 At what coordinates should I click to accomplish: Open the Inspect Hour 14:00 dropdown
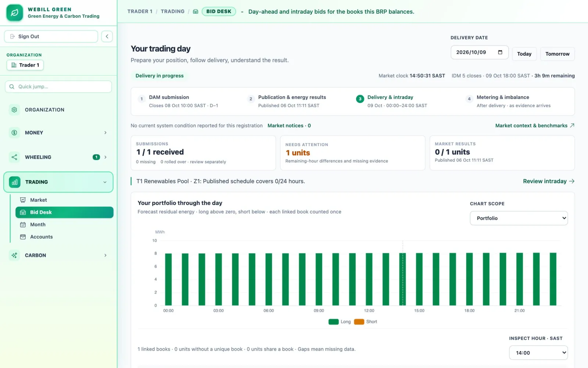538,353
